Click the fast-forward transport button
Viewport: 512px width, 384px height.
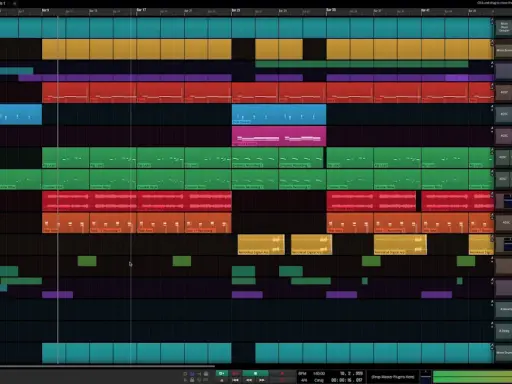(x=262, y=380)
